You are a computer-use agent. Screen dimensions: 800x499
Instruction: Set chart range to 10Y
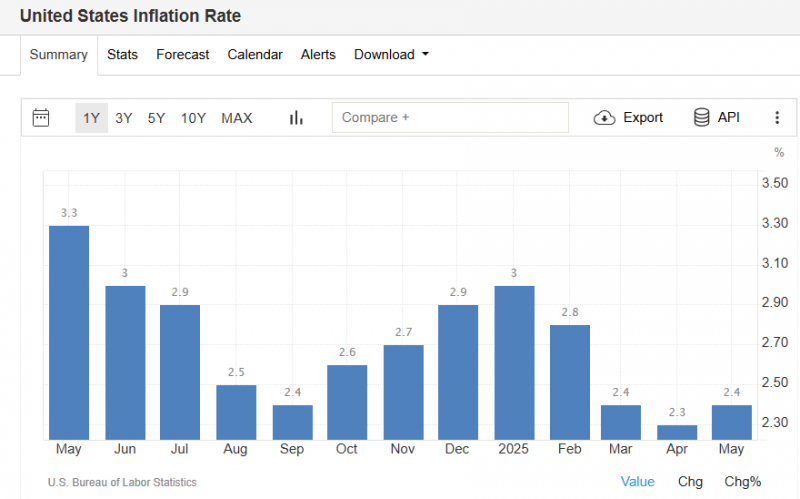coord(193,118)
